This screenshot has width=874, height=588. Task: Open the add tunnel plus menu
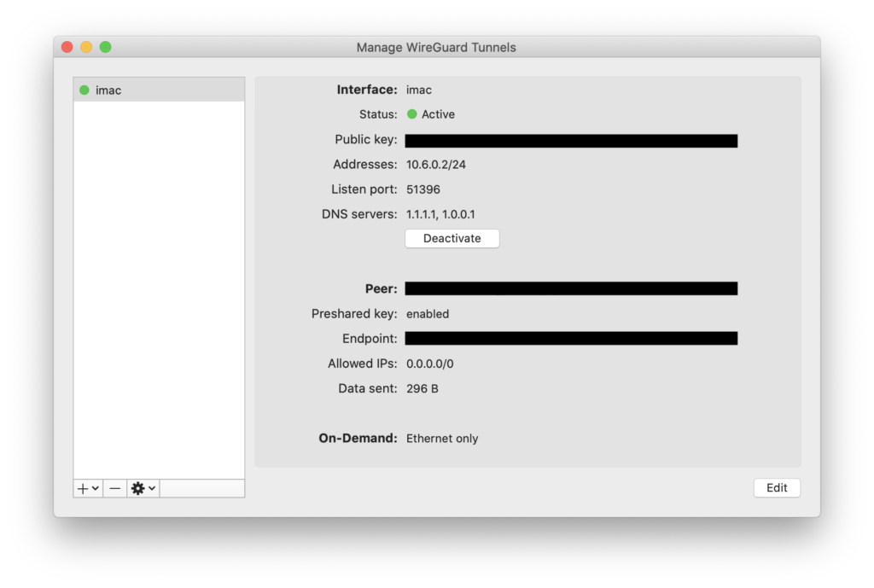coord(88,488)
